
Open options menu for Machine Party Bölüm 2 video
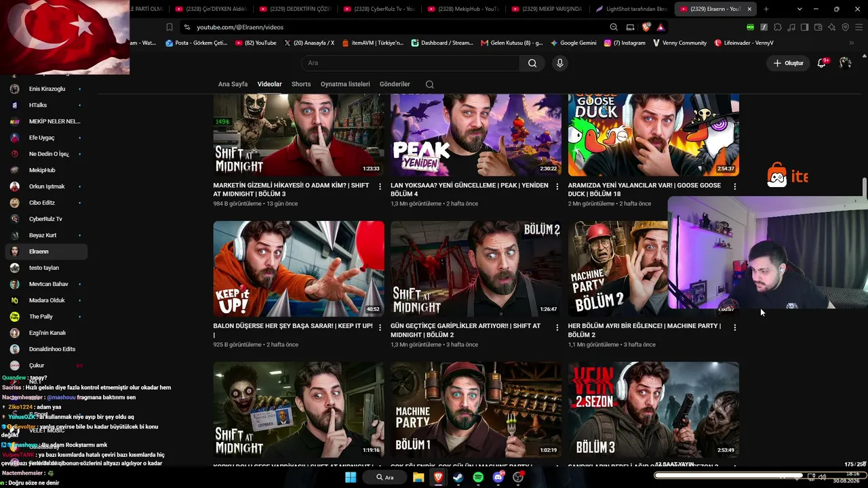point(734,327)
